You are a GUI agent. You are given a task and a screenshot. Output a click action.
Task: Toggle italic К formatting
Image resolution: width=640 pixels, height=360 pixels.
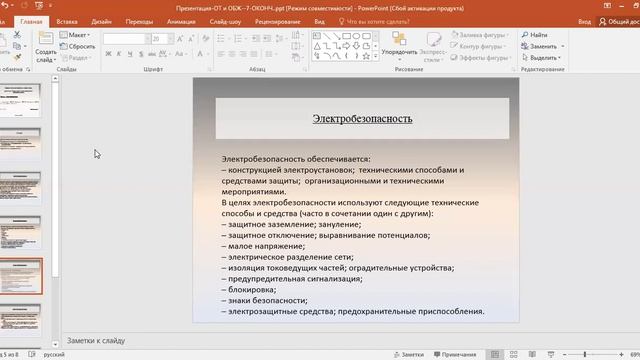[x=119, y=54]
